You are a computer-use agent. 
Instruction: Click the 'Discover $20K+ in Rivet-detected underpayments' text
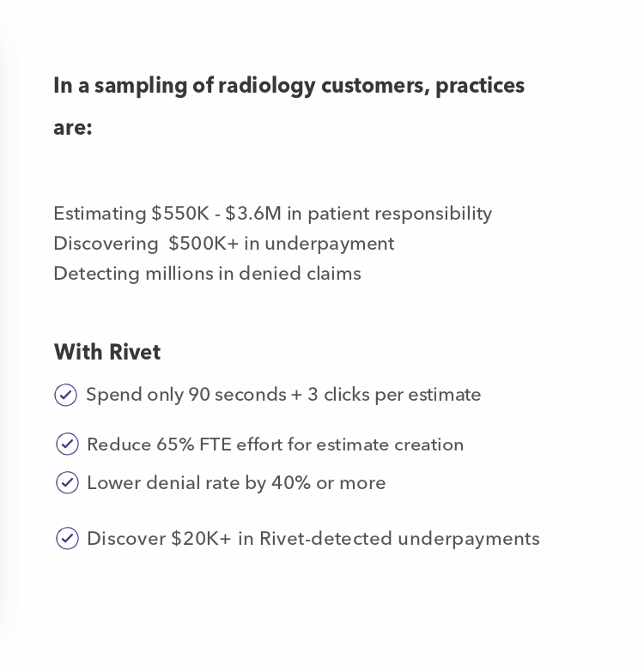point(313,539)
